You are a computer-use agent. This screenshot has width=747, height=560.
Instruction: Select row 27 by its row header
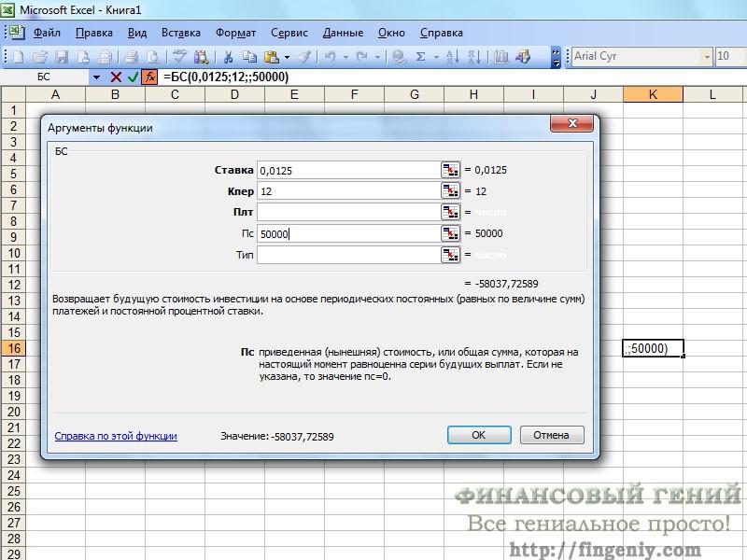(13, 523)
